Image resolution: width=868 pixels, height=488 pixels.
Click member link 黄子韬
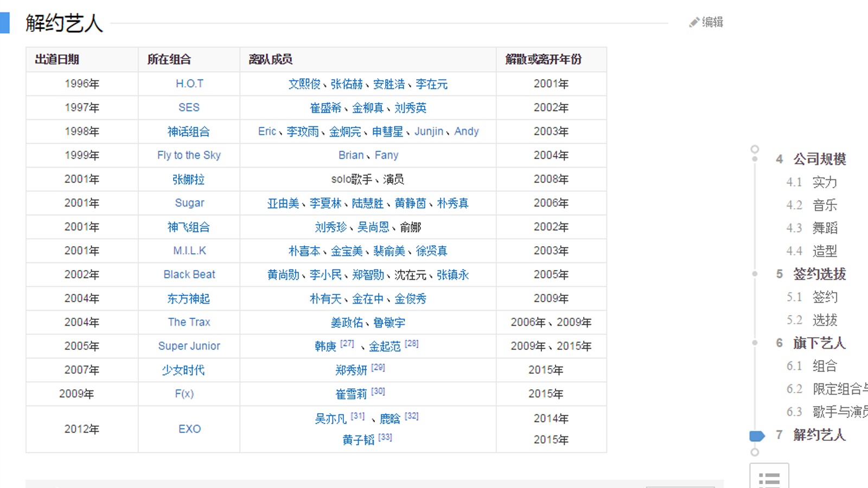pos(359,440)
